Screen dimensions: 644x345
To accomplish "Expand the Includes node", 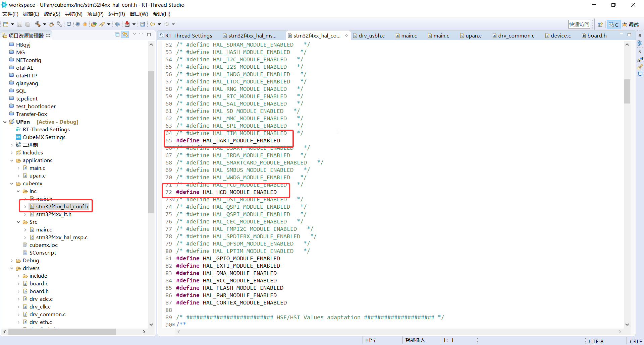I will tap(12, 152).
